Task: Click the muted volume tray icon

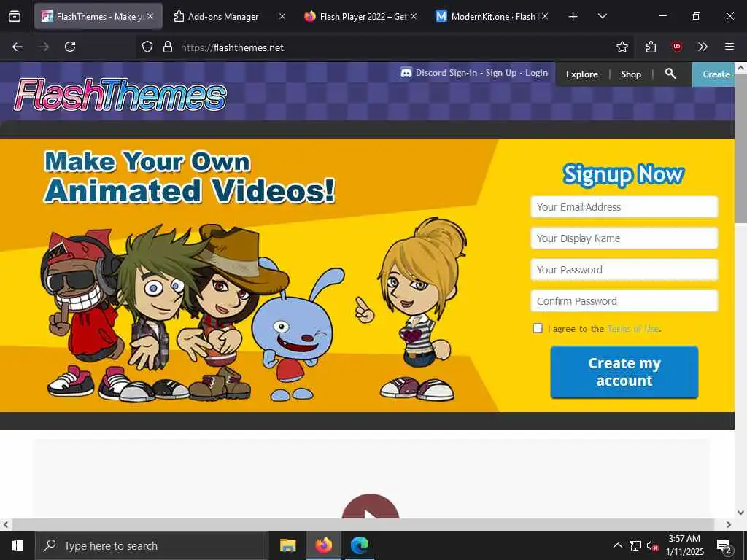Action: (x=652, y=546)
